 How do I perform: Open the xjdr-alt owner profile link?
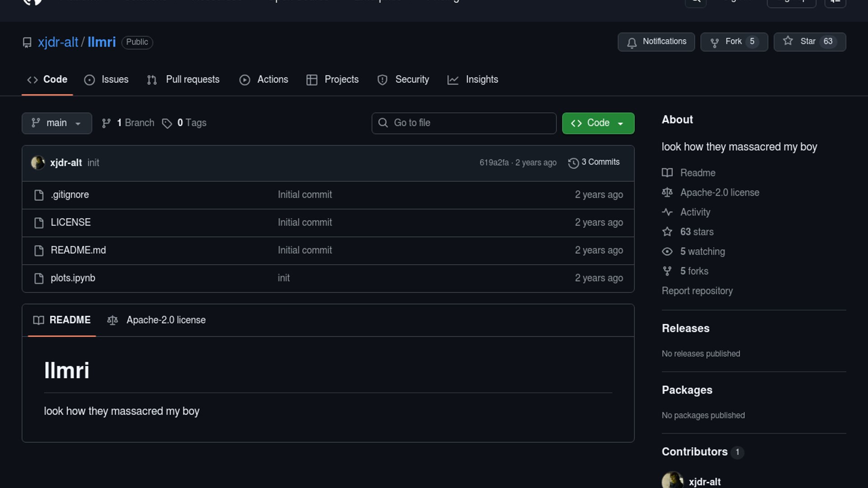pyautogui.click(x=58, y=42)
